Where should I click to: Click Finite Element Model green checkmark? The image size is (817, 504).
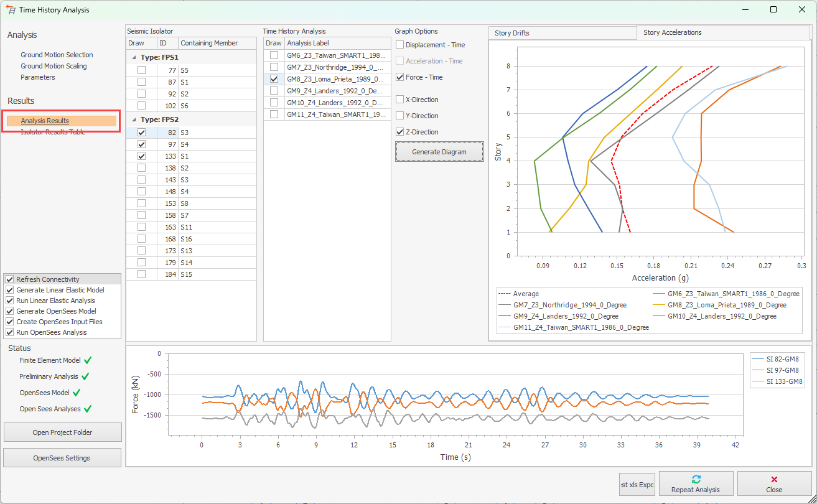[x=88, y=360]
